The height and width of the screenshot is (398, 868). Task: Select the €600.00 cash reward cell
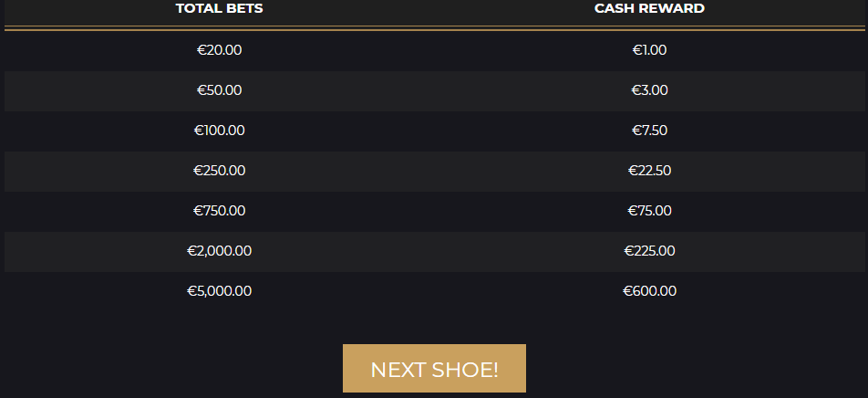pyautogui.click(x=649, y=291)
